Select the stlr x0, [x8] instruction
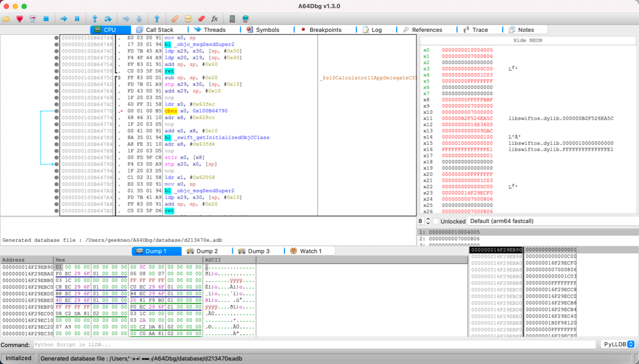The width and height of the screenshot is (639, 364). 184,158
